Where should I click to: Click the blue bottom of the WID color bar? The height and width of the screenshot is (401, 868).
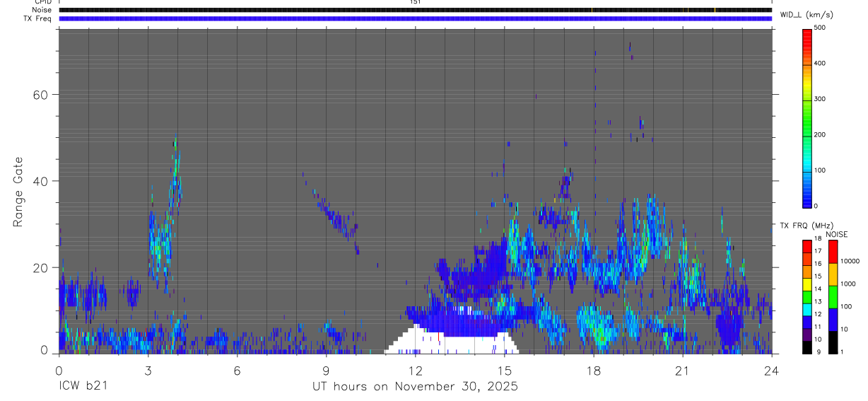point(807,198)
